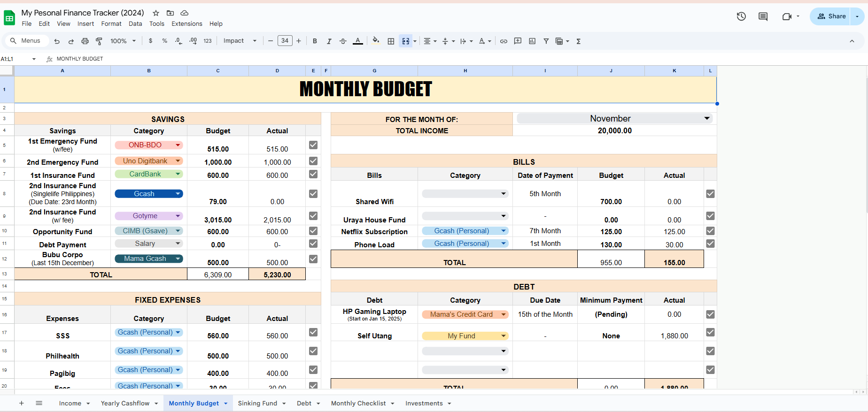The height and width of the screenshot is (412, 868).
Task: Open the Borders tool
Action: click(x=391, y=41)
